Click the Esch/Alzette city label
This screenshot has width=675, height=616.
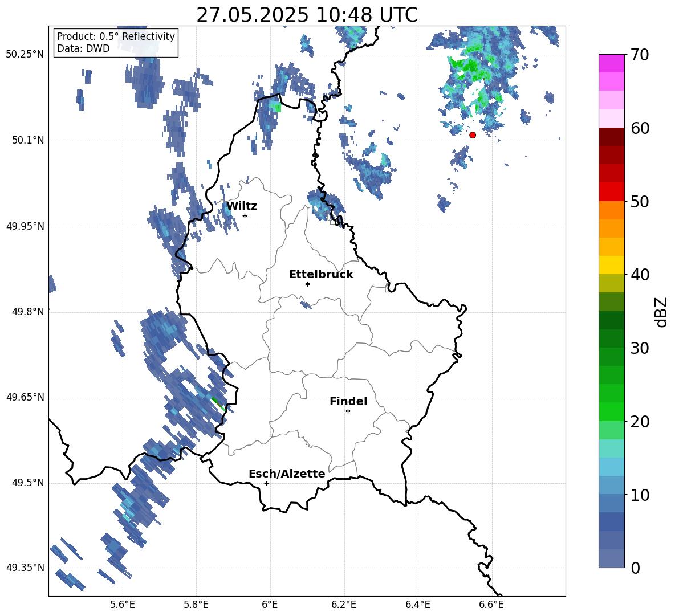click(287, 474)
